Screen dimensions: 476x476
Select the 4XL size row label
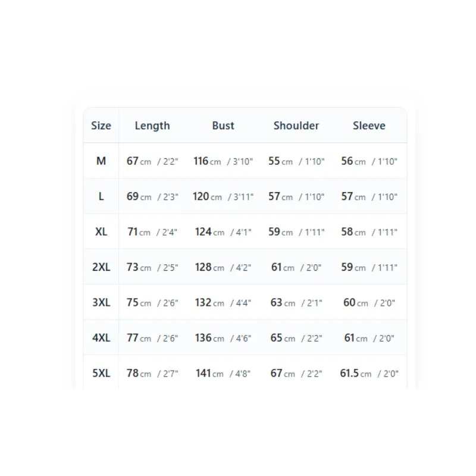click(101, 338)
